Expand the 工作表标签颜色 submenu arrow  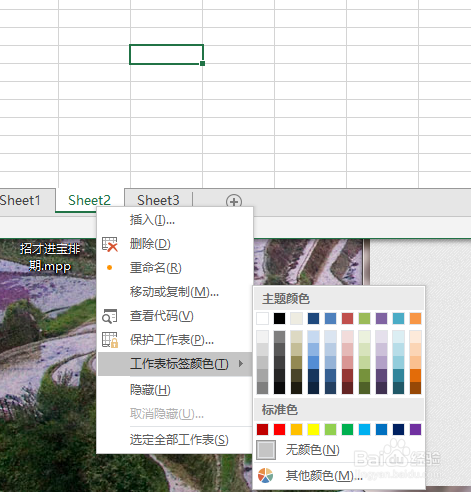pos(241,364)
